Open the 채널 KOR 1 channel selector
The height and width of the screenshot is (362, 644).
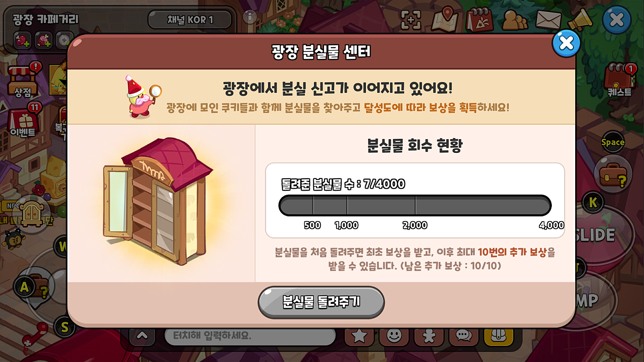coord(190,19)
